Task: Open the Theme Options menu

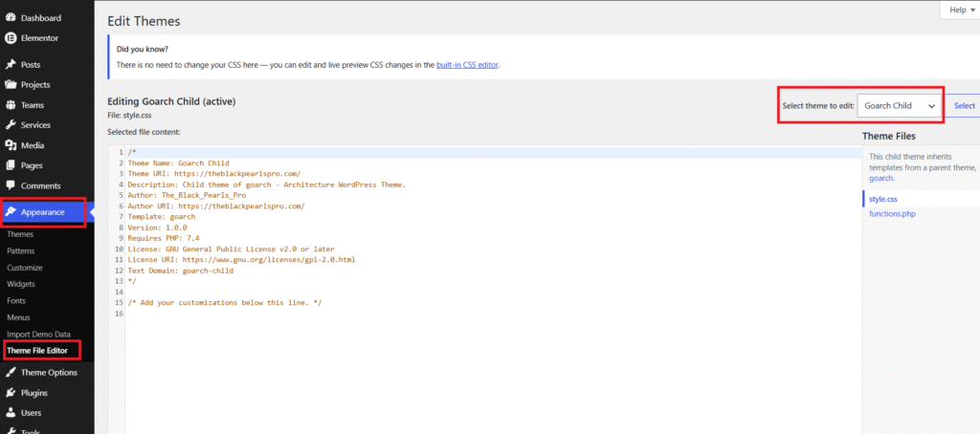Action: [x=47, y=373]
